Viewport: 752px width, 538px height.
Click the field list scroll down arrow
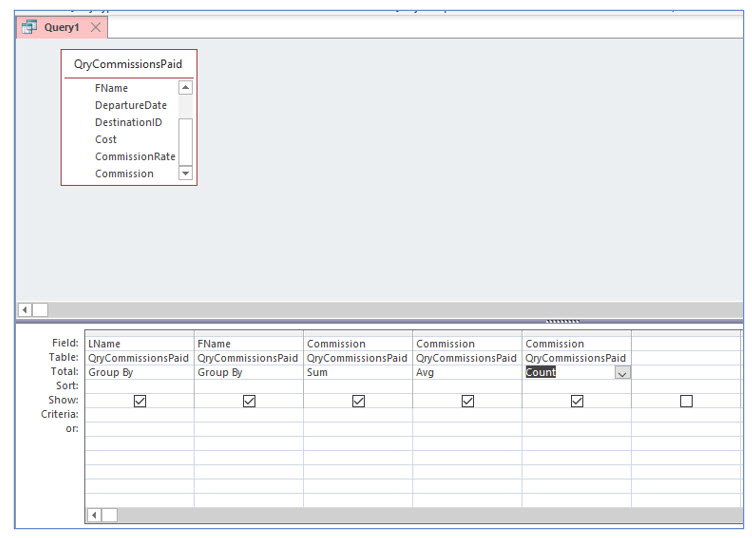(x=186, y=173)
